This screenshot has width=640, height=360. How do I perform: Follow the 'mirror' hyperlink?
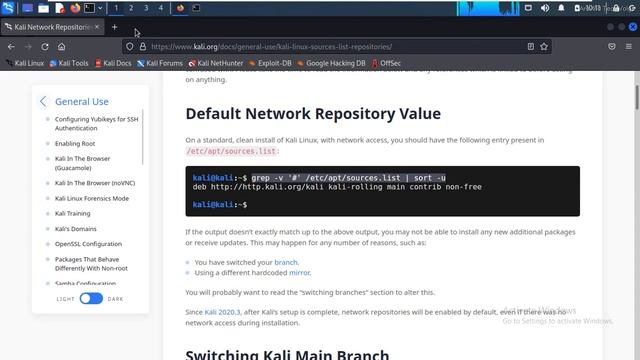click(299, 273)
